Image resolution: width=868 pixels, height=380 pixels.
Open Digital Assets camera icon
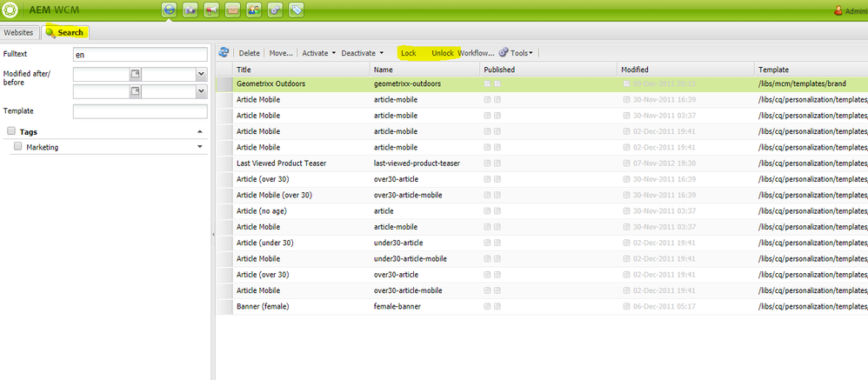(190, 10)
